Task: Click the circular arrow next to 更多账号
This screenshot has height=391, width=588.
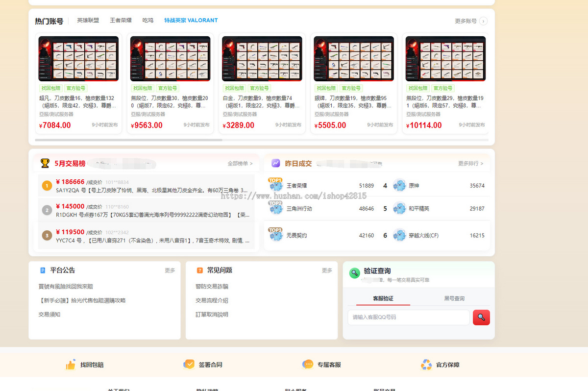Action: pos(484,21)
